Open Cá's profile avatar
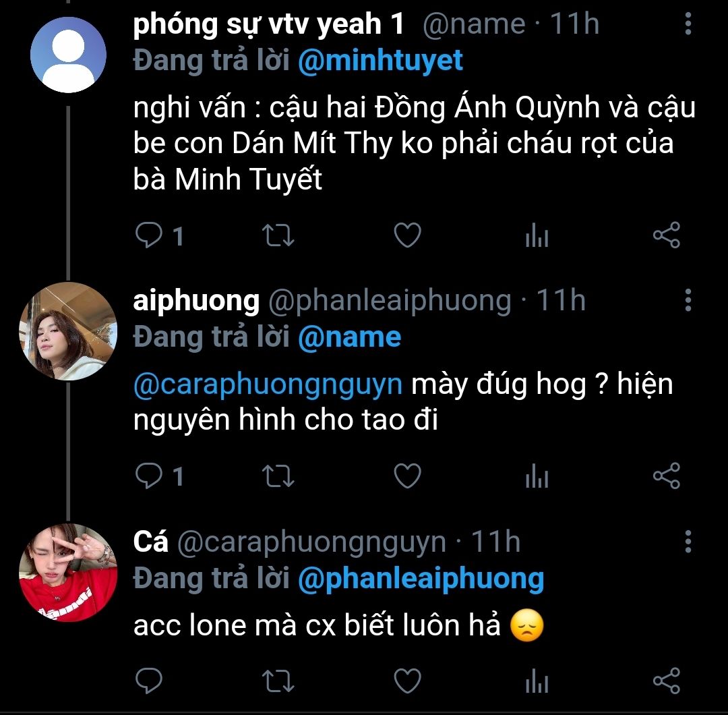The image size is (728, 715). pos(68,573)
